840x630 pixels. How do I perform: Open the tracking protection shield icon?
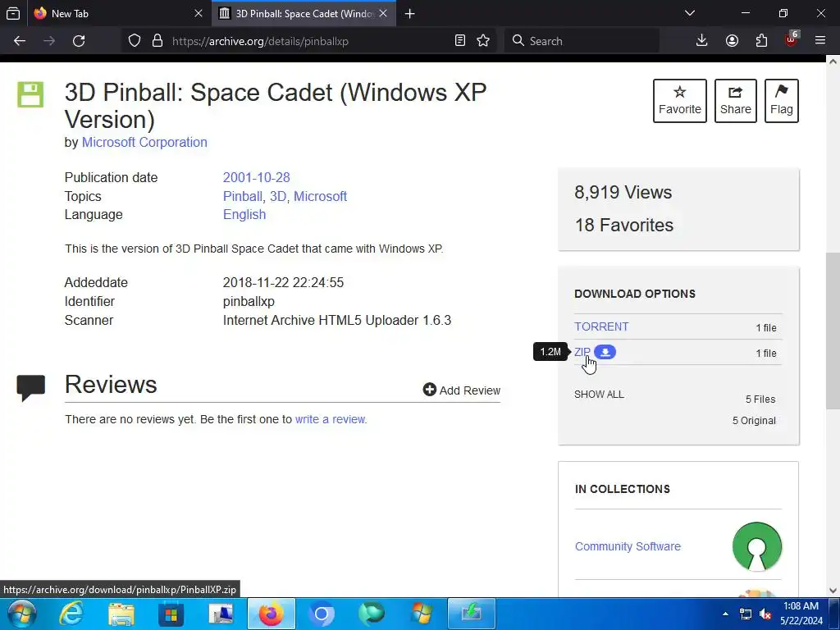tap(135, 41)
